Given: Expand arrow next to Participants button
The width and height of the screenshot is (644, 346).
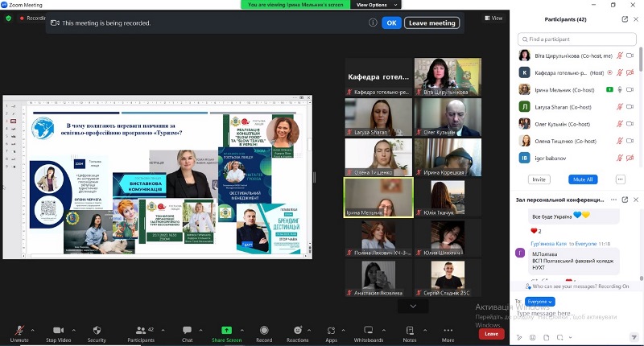Looking at the screenshot, I should tap(163, 330).
